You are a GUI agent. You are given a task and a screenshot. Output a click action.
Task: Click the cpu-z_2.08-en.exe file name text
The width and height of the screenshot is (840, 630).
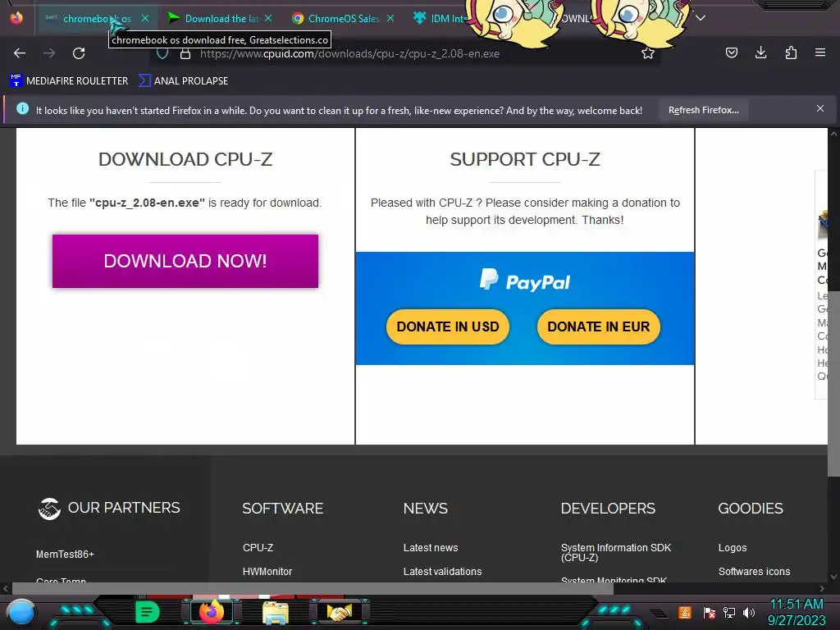[x=148, y=203]
